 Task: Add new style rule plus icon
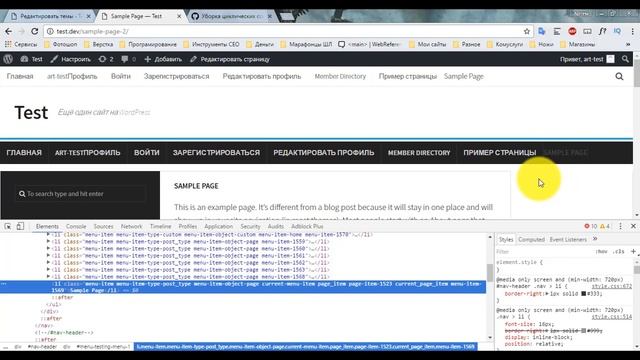[633, 251]
